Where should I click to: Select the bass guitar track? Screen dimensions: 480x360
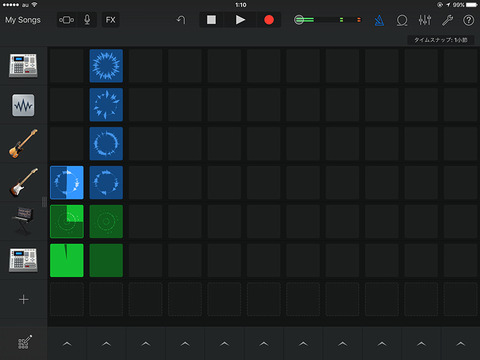click(x=23, y=144)
